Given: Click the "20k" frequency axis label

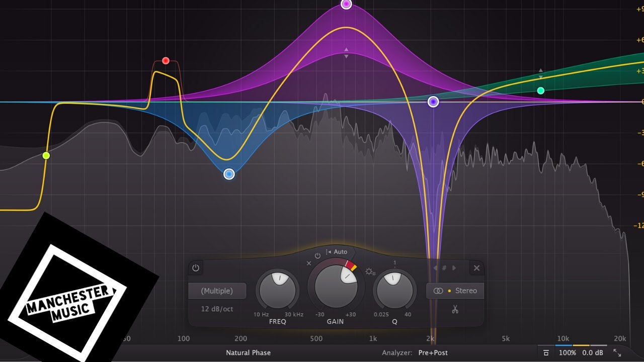Looking at the screenshot, I should pyautogui.click(x=620, y=338).
